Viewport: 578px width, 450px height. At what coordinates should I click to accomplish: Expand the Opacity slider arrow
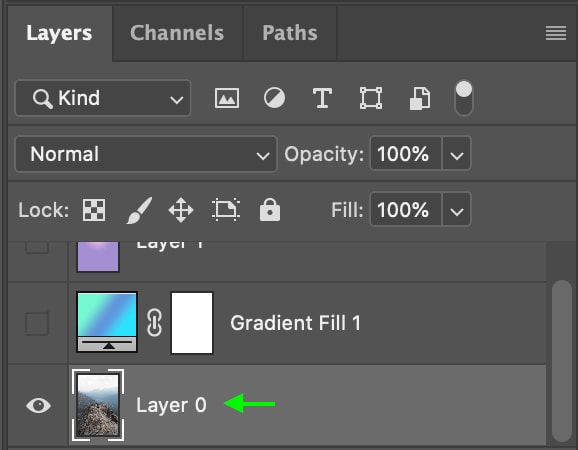pos(456,154)
